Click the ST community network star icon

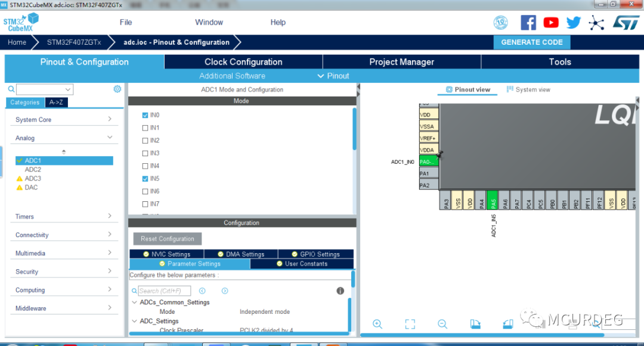(x=596, y=23)
